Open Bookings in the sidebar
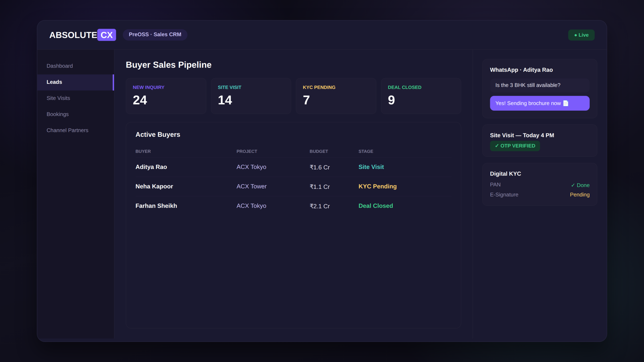Image resolution: width=644 pixels, height=362 pixels. pyautogui.click(x=75, y=114)
